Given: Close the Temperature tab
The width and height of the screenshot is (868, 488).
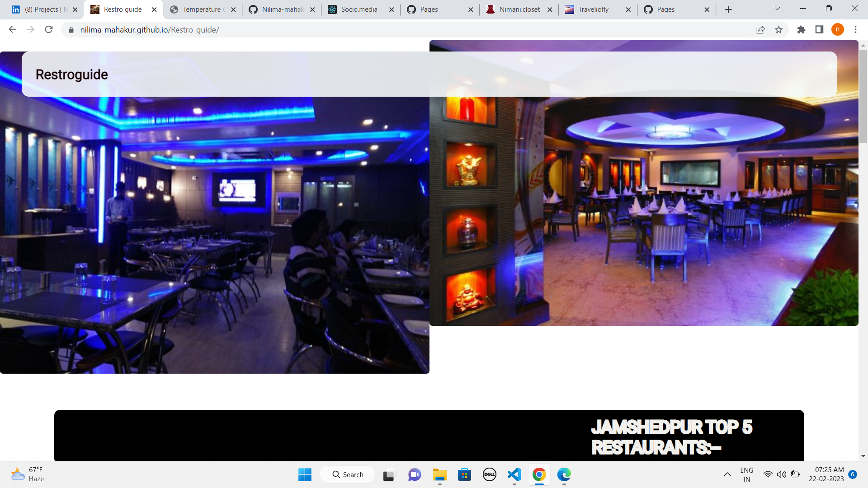Looking at the screenshot, I should coord(233,9).
